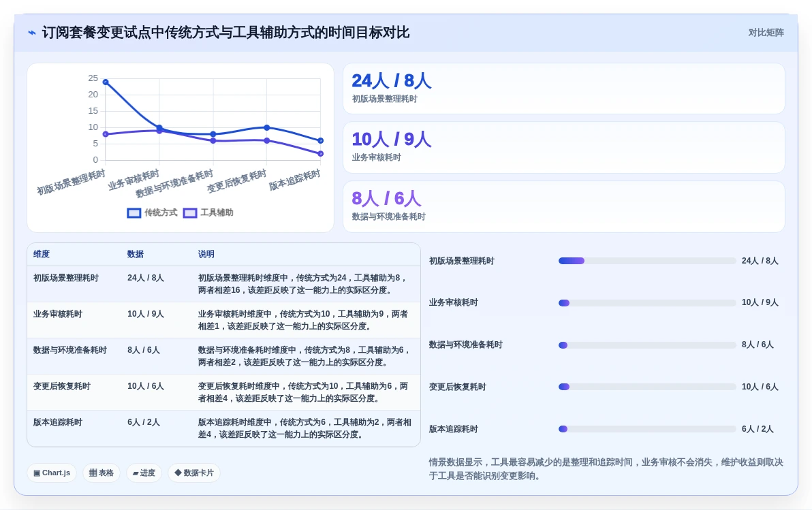Click the lightning icon beside the title
The height and width of the screenshot is (510, 812).
[x=32, y=33]
